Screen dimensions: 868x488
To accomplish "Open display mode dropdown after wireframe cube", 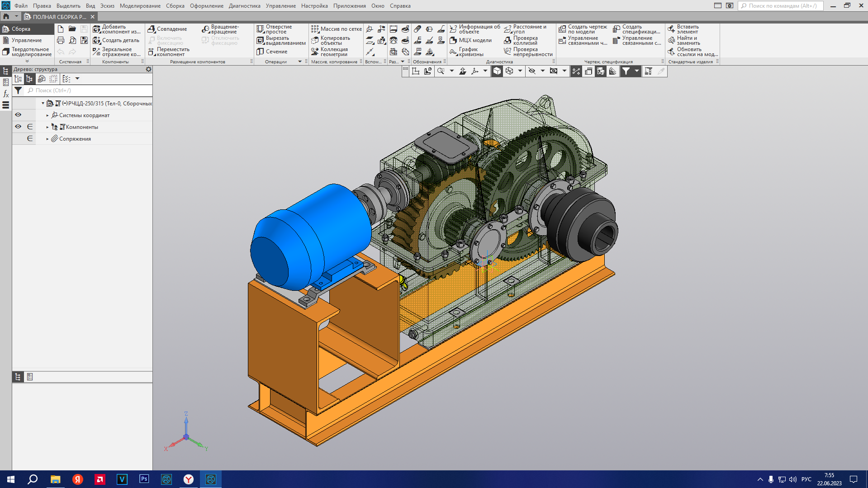I will [x=520, y=71].
